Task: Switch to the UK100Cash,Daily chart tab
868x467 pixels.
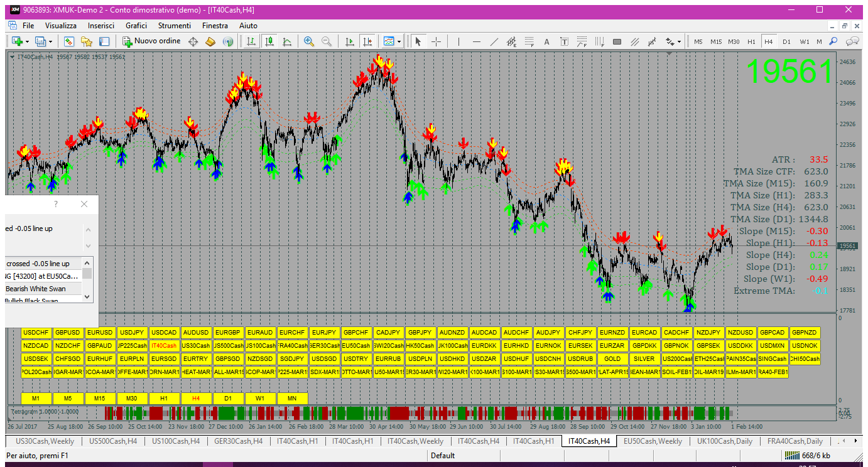Action: coord(724,441)
